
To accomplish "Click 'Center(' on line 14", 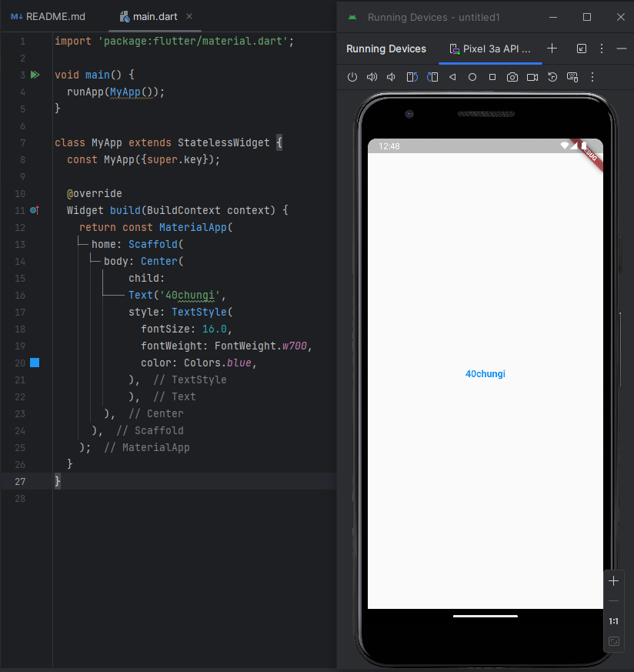I will pyautogui.click(x=162, y=262).
